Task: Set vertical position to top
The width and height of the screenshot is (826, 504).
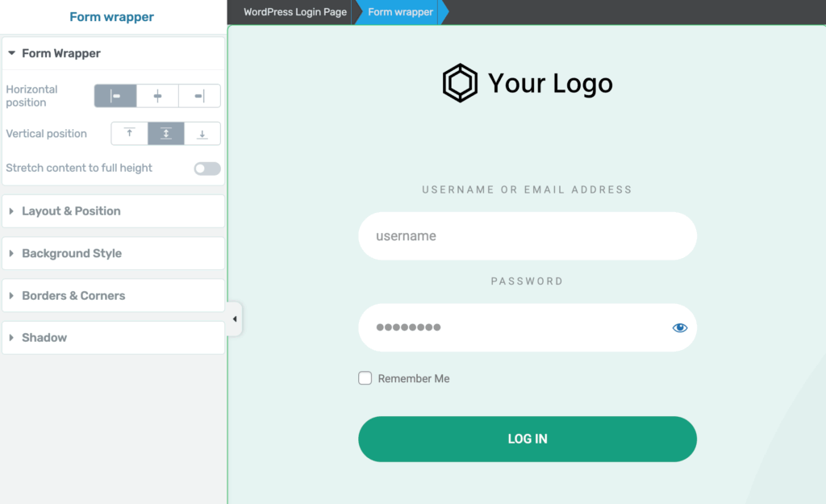Action: [130, 133]
